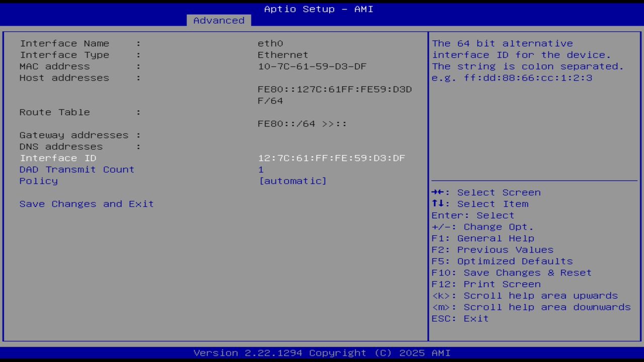Image resolution: width=644 pixels, height=362 pixels.
Task: Click the Aptio Setup title bar
Action: (318, 9)
